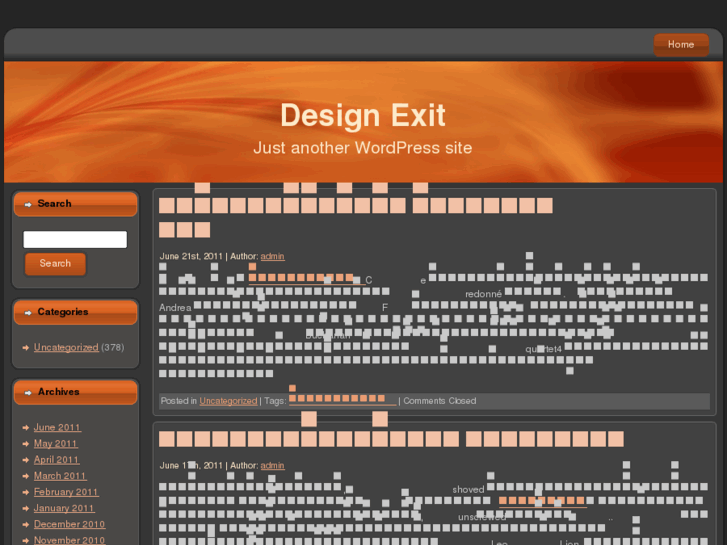This screenshot has width=727, height=545.
Task: Open Uncategorized link in first post footer
Action: [228, 401]
